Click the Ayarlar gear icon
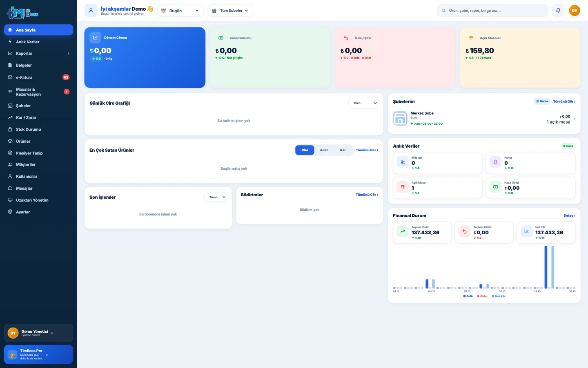This screenshot has width=588, height=368. pos(10,212)
